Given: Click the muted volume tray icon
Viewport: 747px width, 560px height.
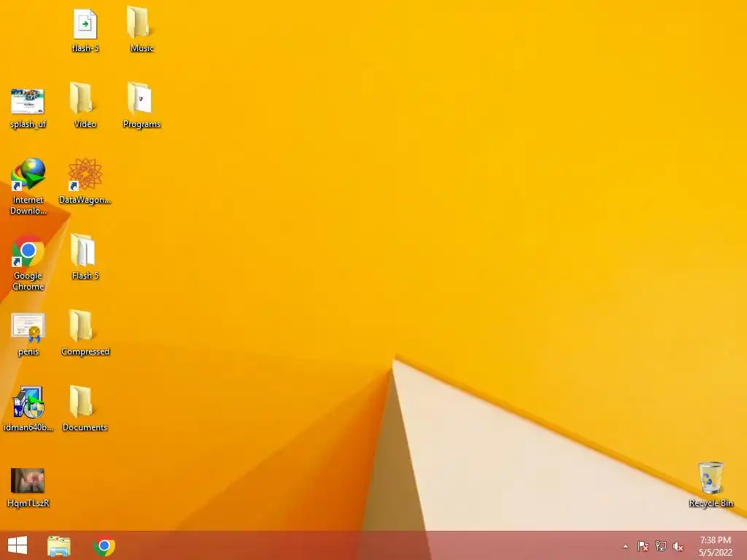Looking at the screenshot, I should [678, 546].
